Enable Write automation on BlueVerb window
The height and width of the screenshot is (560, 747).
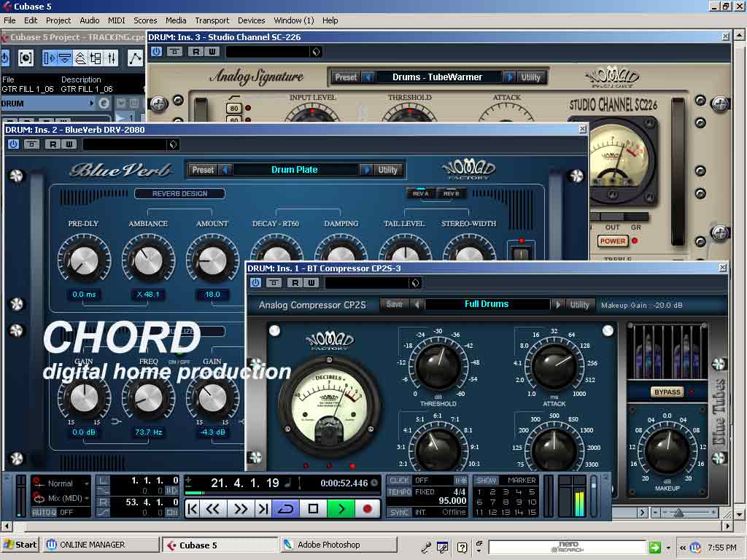click(x=69, y=144)
